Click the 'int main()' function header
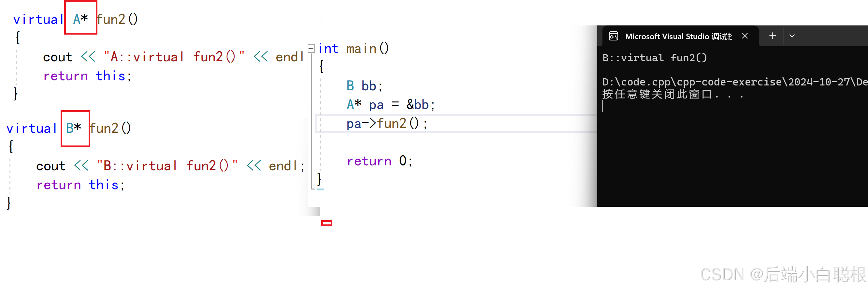868x289 pixels. pyautogui.click(x=354, y=49)
